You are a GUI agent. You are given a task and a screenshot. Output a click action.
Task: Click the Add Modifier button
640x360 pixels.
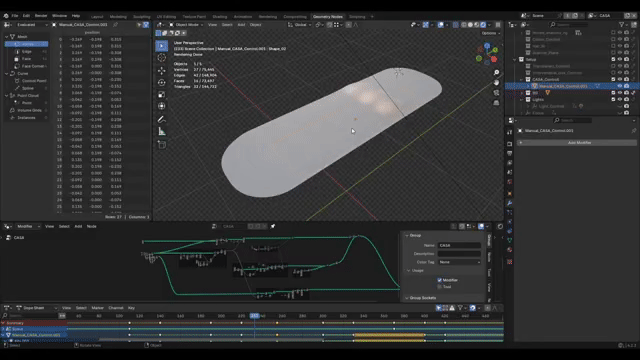pos(577,143)
